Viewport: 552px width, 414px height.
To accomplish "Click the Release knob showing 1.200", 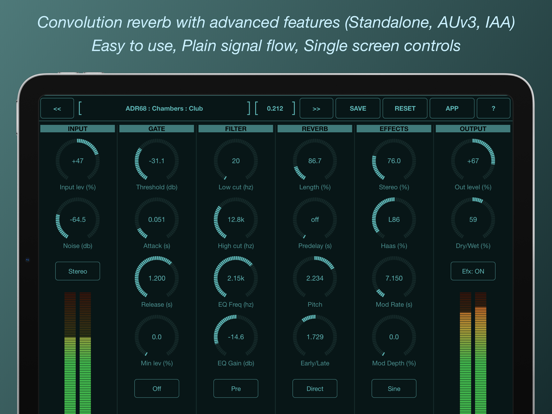I will tap(157, 278).
